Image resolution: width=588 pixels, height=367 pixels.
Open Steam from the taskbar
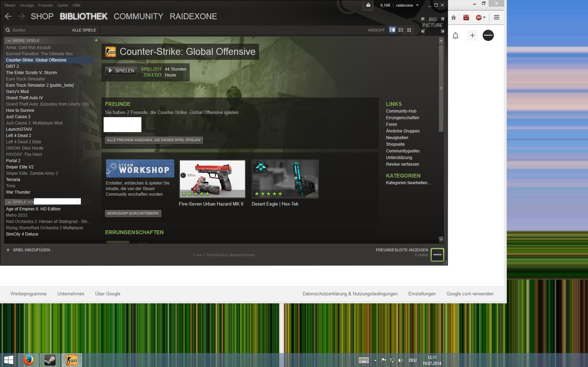coord(50,360)
